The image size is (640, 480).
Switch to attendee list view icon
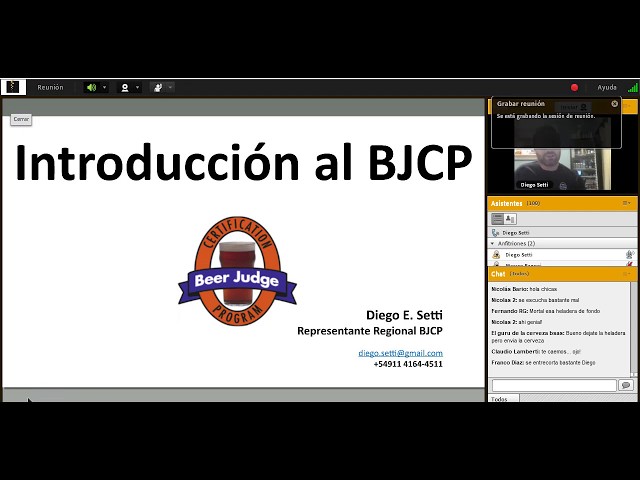pyautogui.click(x=498, y=219)
